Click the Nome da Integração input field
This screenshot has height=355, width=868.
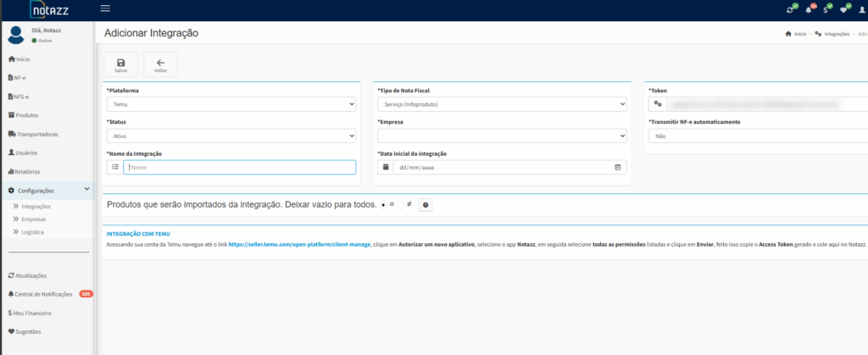239,168
